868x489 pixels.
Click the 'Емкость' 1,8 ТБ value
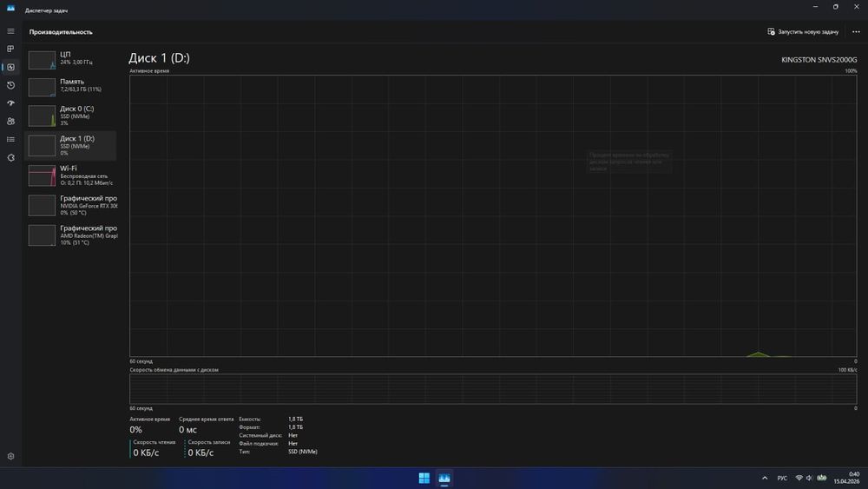296,420
